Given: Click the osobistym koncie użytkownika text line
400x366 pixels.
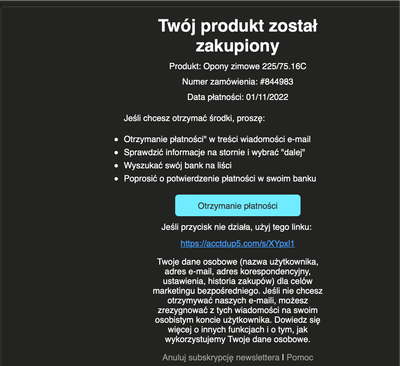Looking at the screenshot, I should point(237,320).
